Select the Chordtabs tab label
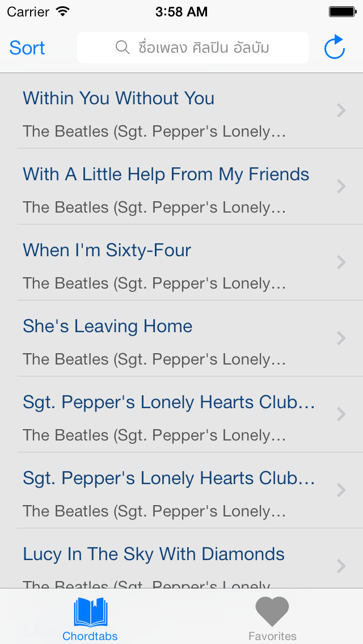The height and width of the screenshot is (644, 363). (90, 636)
